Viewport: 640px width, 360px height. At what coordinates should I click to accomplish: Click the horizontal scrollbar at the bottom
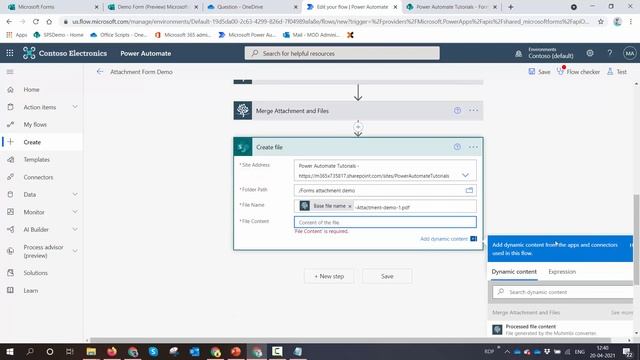click(350, 340)
